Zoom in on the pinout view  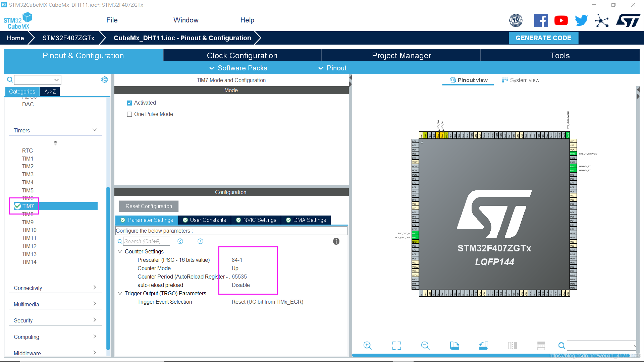pyautogui.click(x=368, y=346)
